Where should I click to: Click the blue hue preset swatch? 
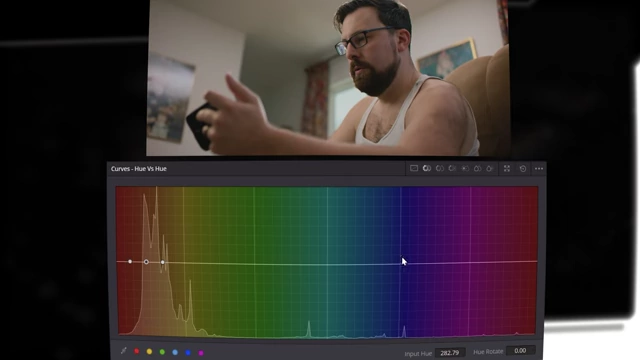[x=188, y=353]
